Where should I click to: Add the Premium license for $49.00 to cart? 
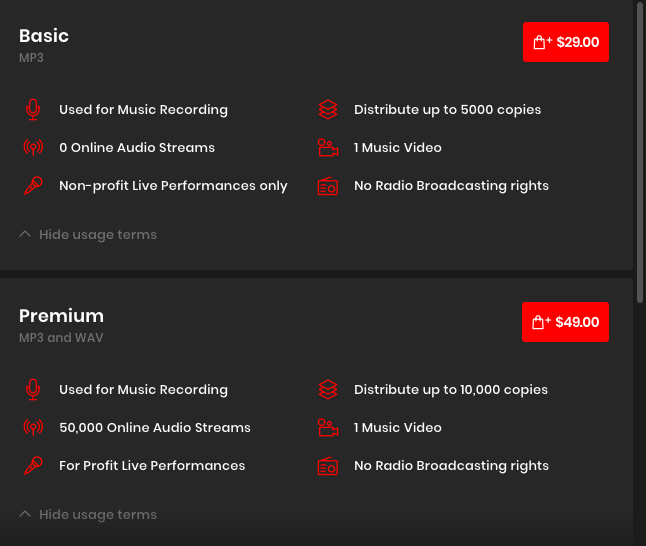[565, 322]
